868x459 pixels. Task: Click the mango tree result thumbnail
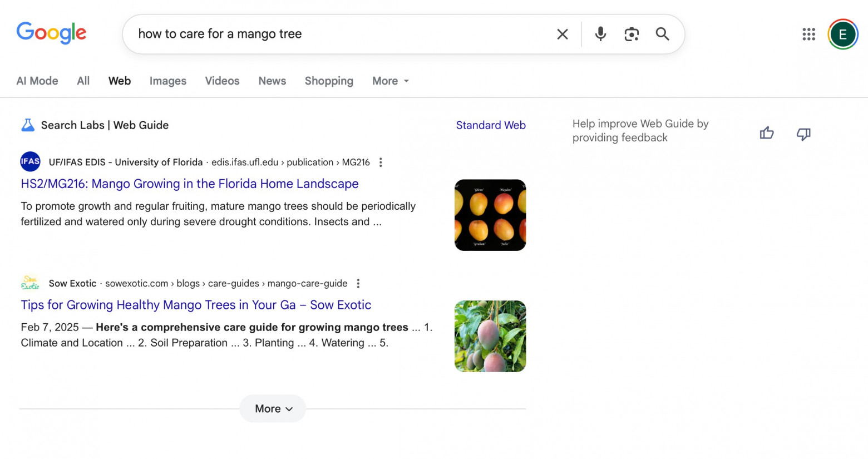[x=490, y=336]
